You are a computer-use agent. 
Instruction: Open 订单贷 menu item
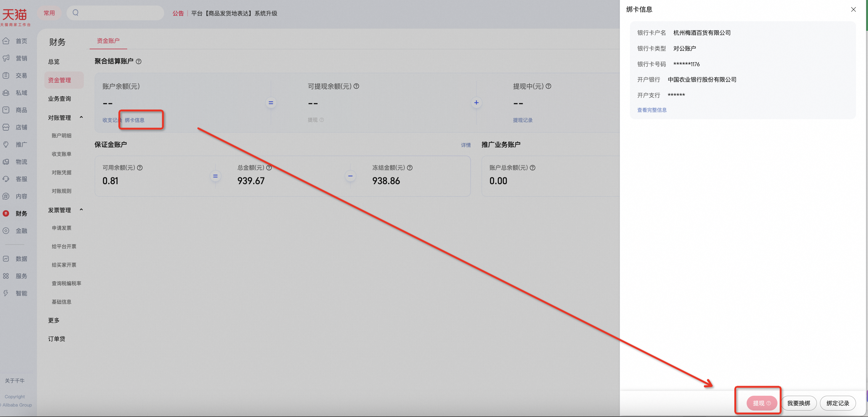(56, 339)
